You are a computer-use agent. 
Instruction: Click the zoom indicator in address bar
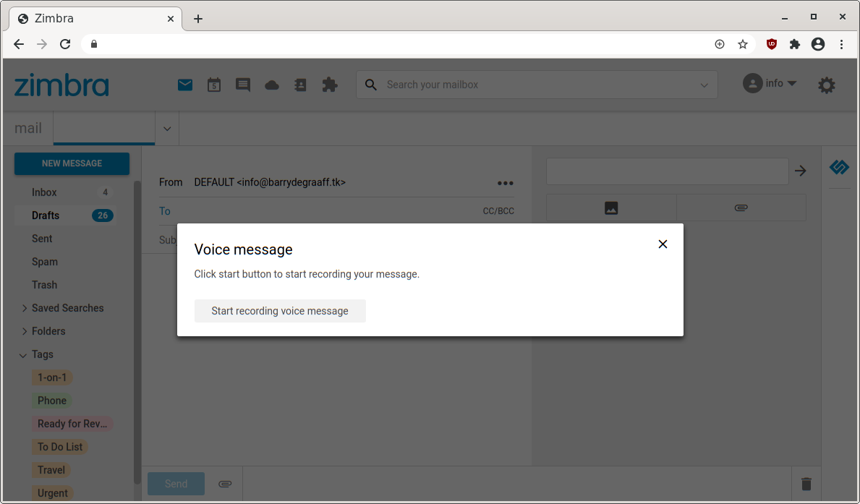click(x=720, y=44)
